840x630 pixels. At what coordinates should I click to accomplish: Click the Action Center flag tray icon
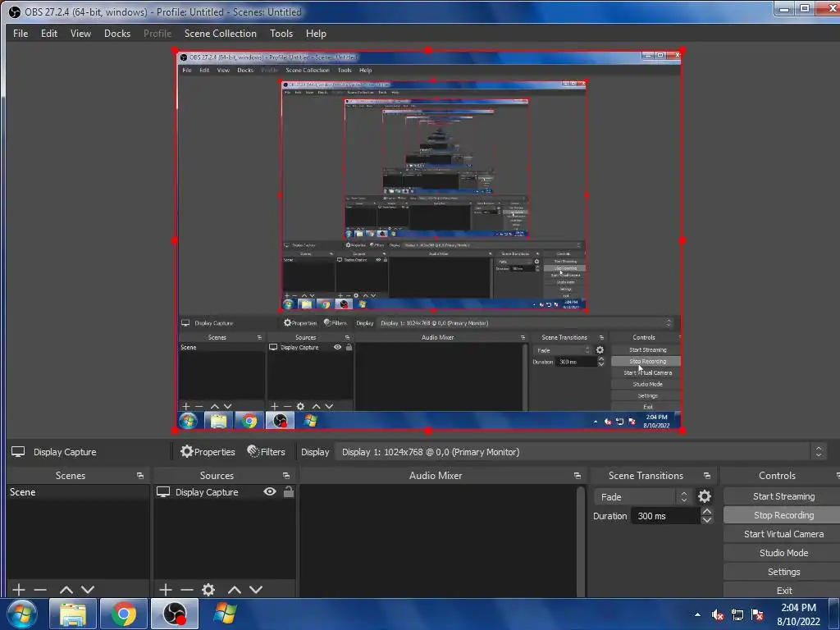point(757,614)
